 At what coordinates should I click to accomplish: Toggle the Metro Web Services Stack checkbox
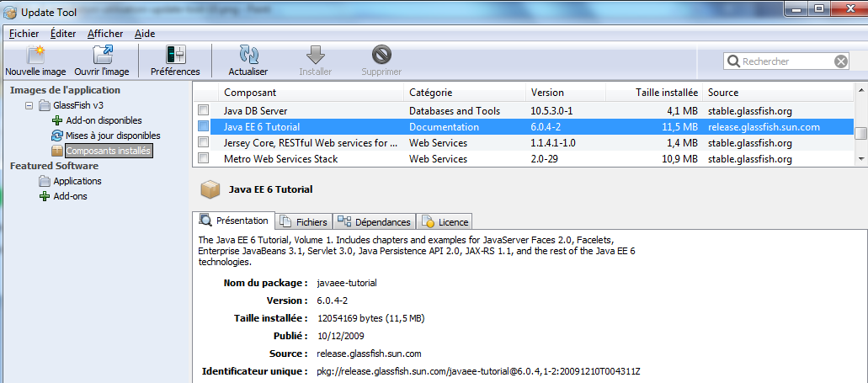[203, 159]
